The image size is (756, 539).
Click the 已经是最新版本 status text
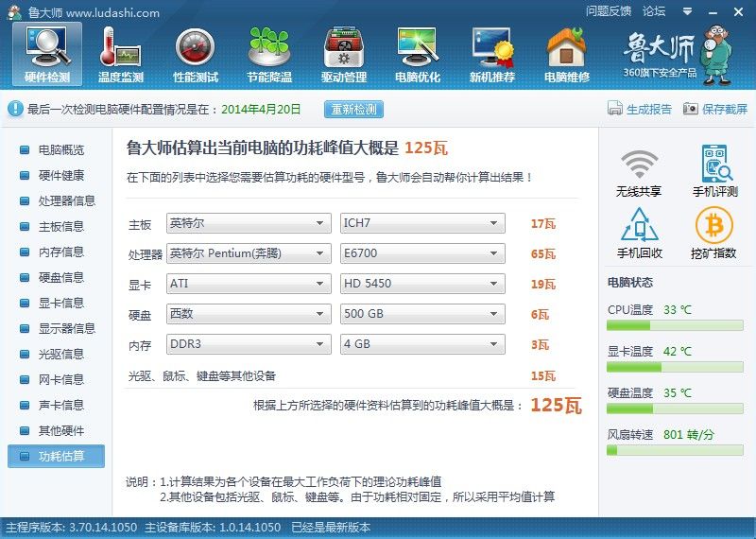[x=331, y=528]
